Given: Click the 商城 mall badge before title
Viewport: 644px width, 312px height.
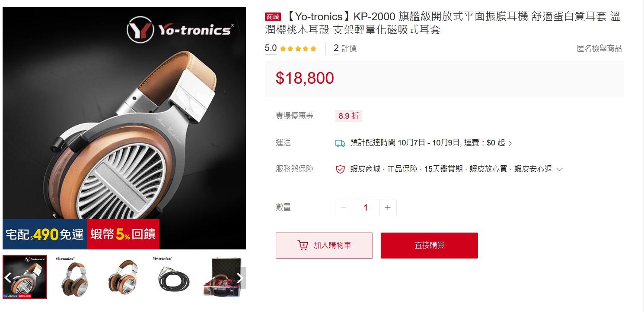Looking at the screenshot, I should click(x=273, y=17).
